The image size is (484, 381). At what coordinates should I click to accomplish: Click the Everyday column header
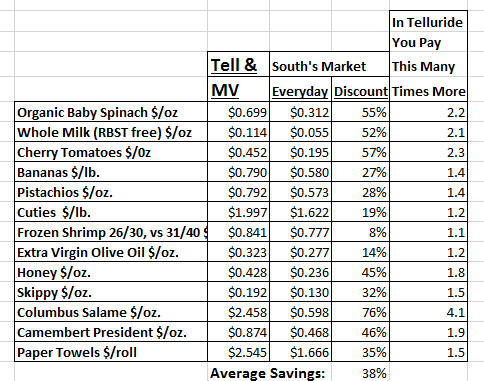point(300,89)
